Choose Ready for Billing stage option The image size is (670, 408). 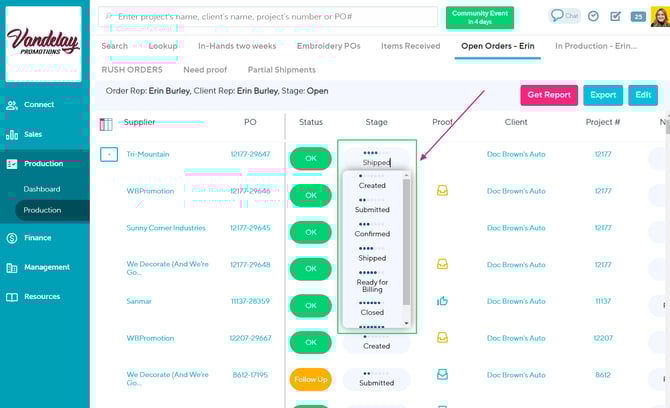tap(372, 285)
